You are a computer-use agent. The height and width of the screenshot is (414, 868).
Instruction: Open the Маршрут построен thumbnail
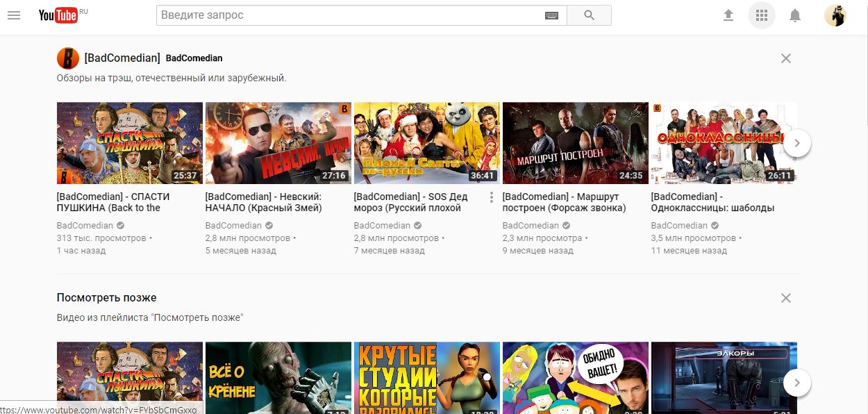pyautogui.click(x=576, y=143)
